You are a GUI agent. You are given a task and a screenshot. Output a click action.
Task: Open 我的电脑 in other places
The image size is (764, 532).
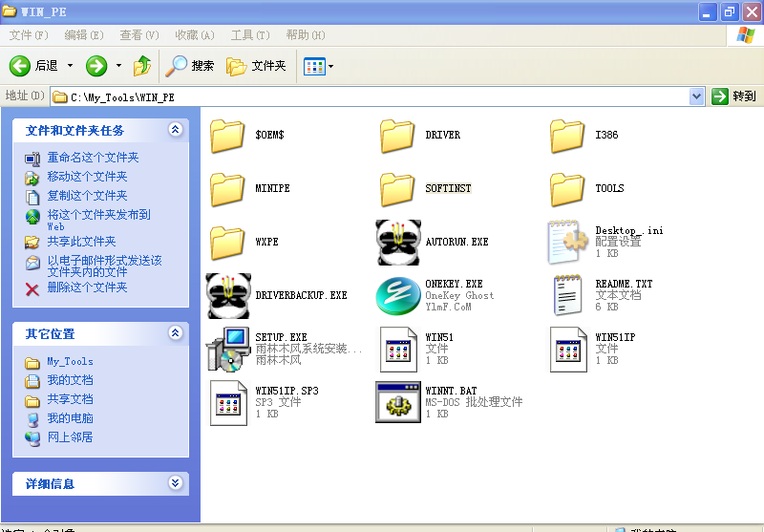point(70,418)
